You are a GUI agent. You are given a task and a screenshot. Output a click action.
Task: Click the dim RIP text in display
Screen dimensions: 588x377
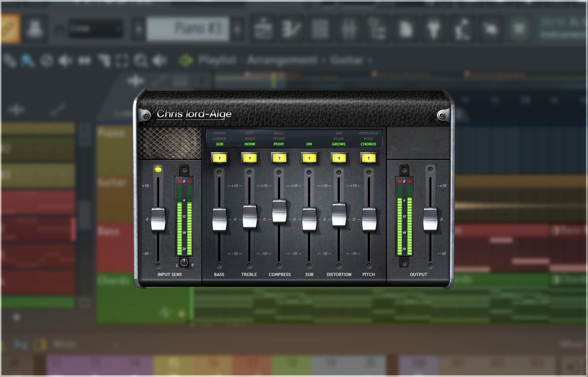(x=339, y=133)
